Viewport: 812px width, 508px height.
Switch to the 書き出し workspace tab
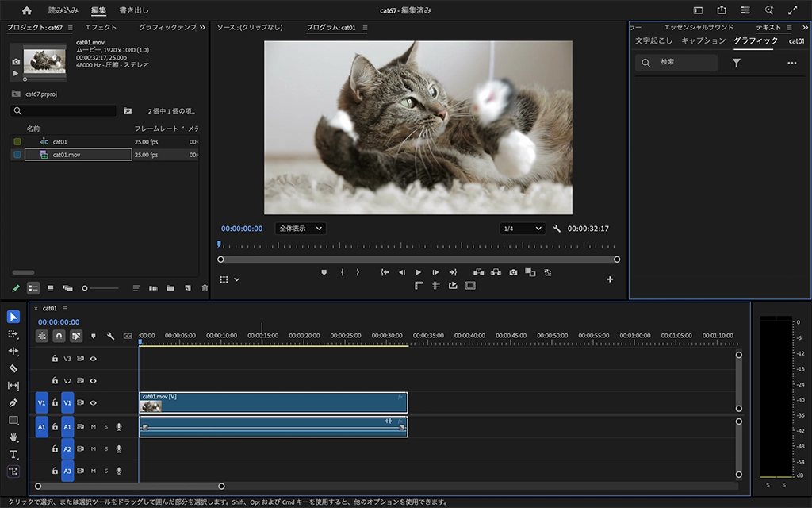pos(132,10)
